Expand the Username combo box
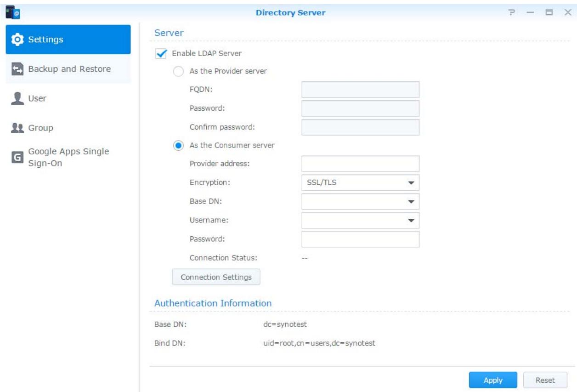This screenshot has width=577, height=392. tap(361, 220)
